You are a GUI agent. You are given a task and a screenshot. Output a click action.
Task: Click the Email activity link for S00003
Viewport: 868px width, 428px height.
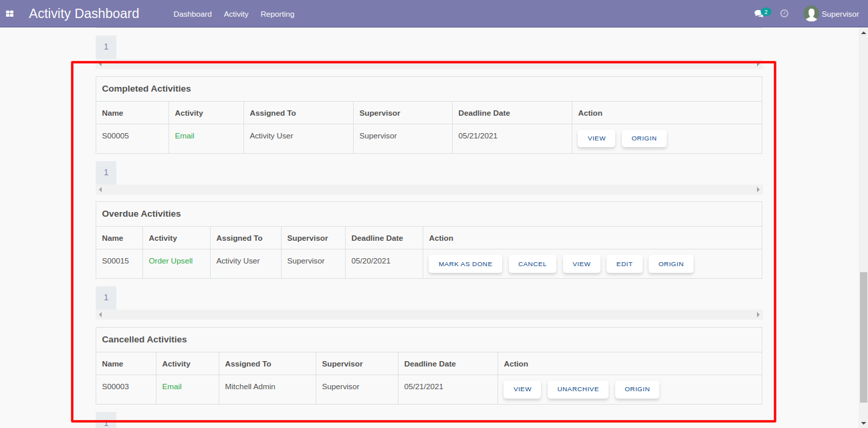[172, 387]
